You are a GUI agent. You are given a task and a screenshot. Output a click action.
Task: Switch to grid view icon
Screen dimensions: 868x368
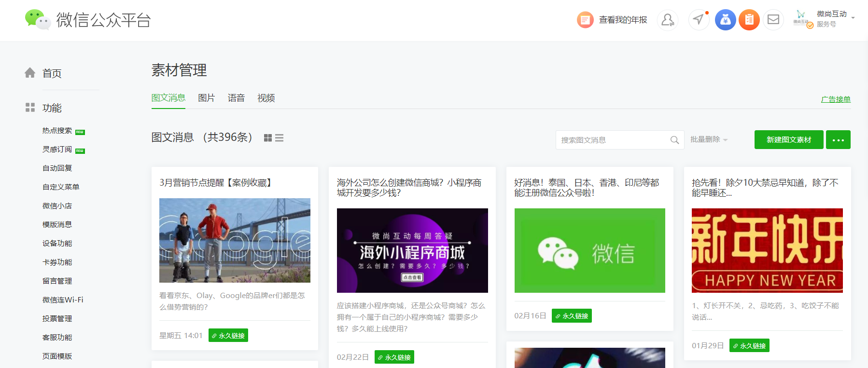click(268, 138)
